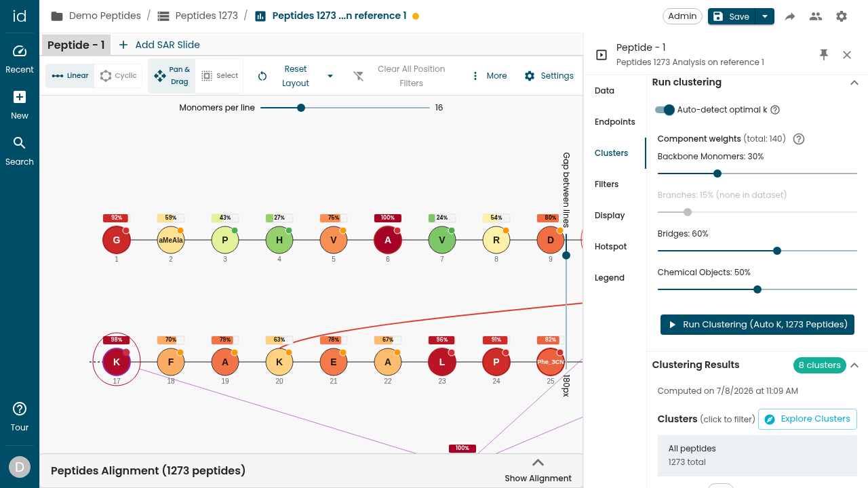Click the Monomers per line slider handle
The image size is (868, 488).
coord(301,108)
